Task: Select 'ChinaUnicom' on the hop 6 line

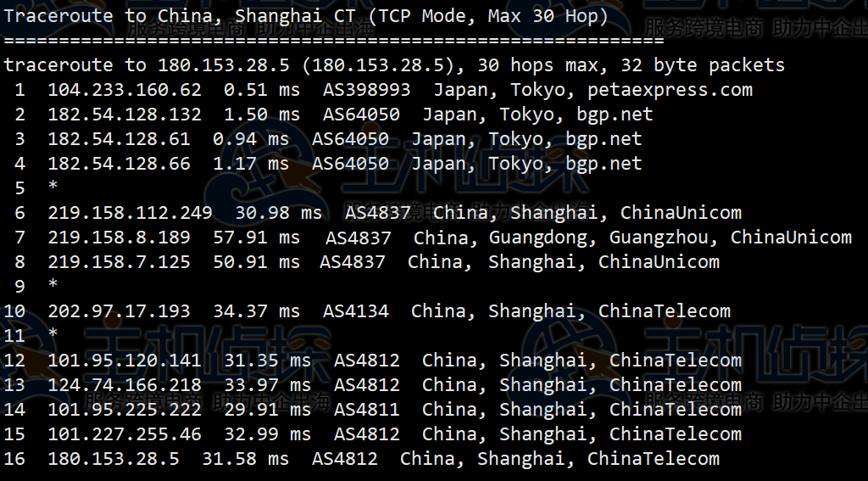Action: pos(681,213)
